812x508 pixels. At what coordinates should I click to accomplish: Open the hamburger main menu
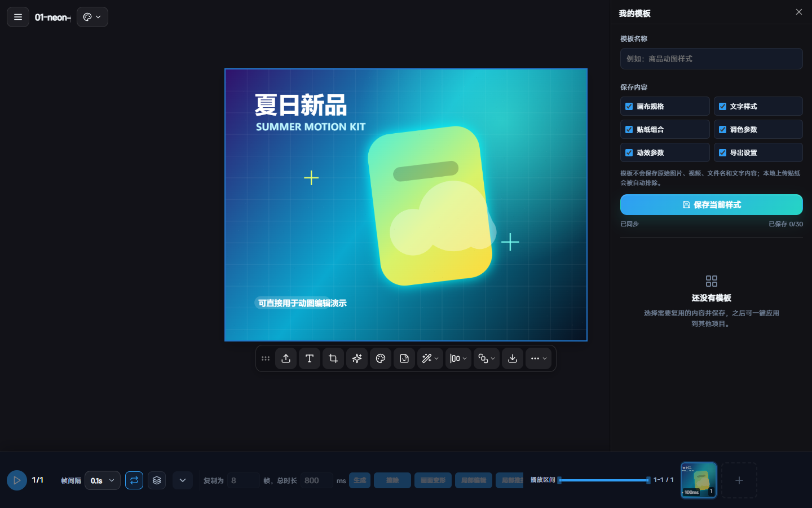click(18, 17)
